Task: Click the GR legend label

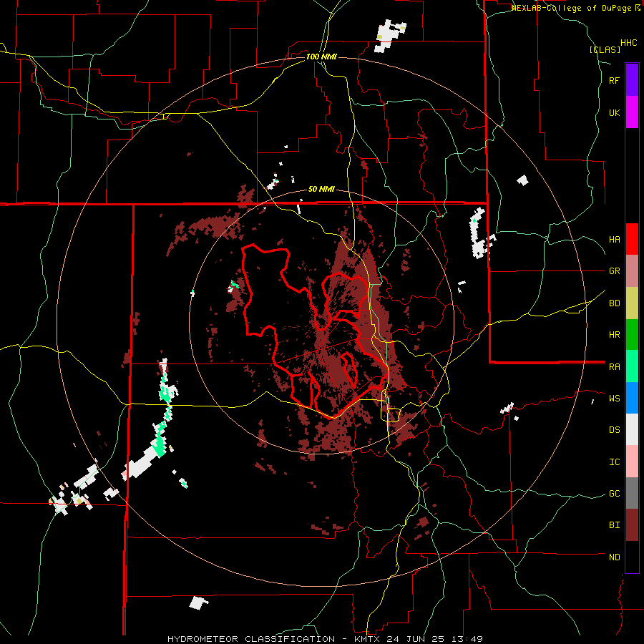Action: point(615,271)
